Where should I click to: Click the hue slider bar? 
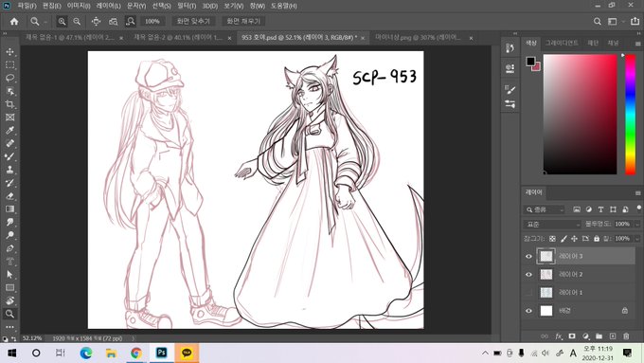click(631, 115)
